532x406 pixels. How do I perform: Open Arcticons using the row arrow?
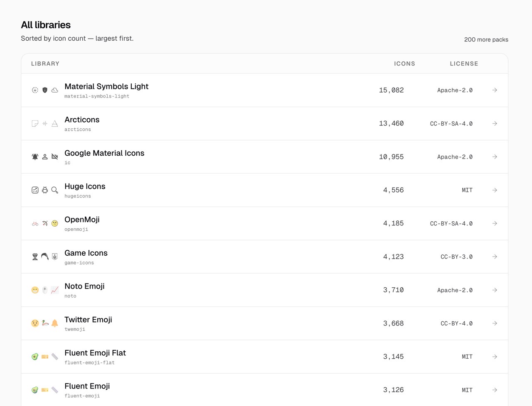click(495, 124)
